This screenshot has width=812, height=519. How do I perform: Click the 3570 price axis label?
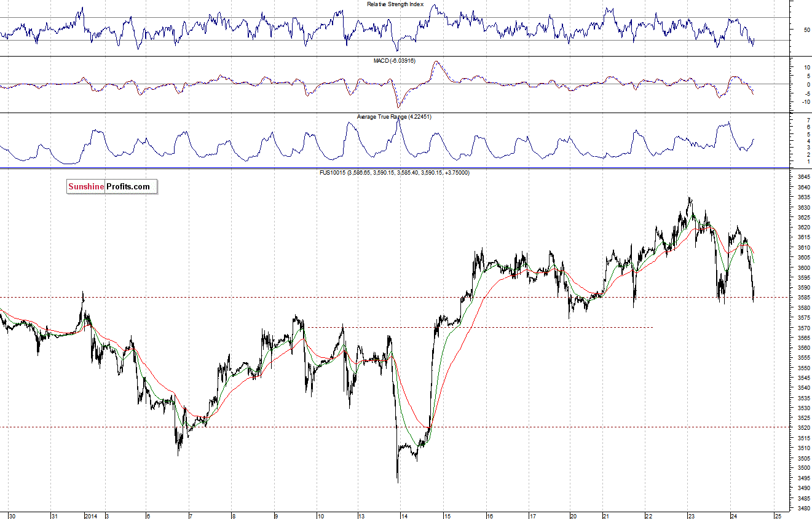pyautogui.click(x=803, y=328)
